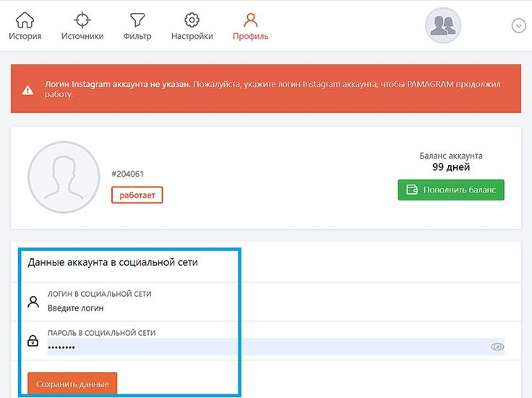Screen dimensions: 532x398
Task: Click the ПАРОЛЬ В СОЦИАЛЬНОЙ СЕТИ label
Action: tap(101, 333)
